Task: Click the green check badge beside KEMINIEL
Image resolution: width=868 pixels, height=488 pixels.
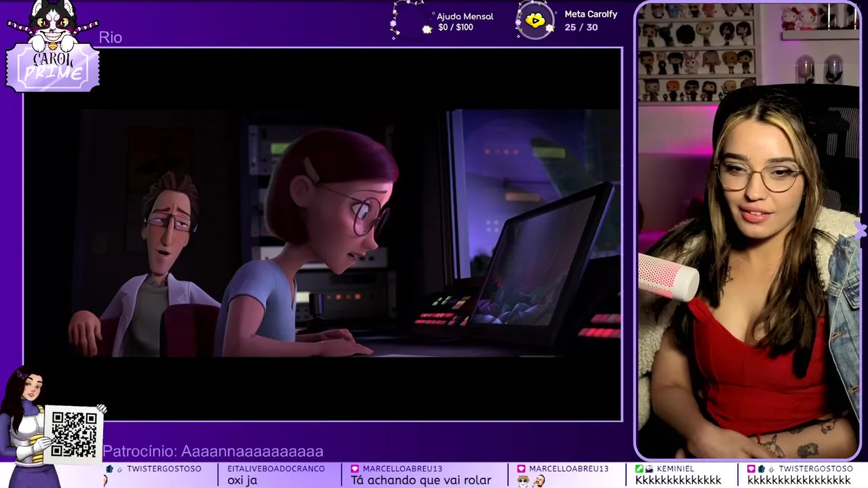Action: click(x=639, y=468)
